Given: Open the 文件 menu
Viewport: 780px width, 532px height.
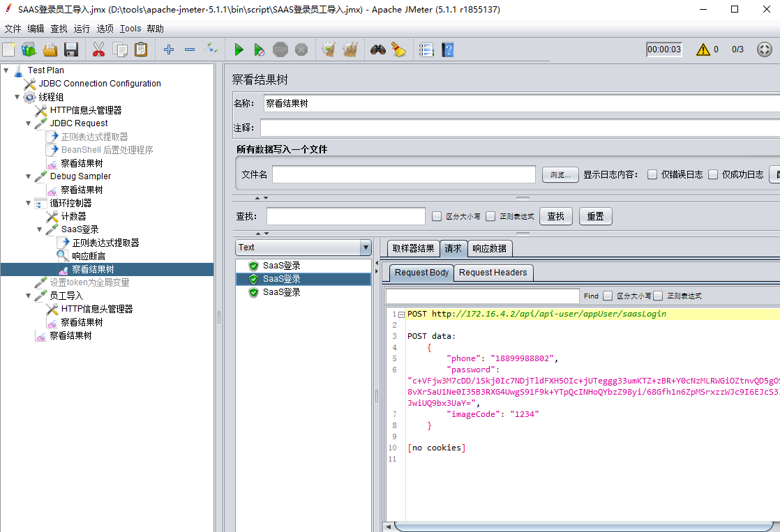Looking at the screenshot, I should click(x=13, y=29).
